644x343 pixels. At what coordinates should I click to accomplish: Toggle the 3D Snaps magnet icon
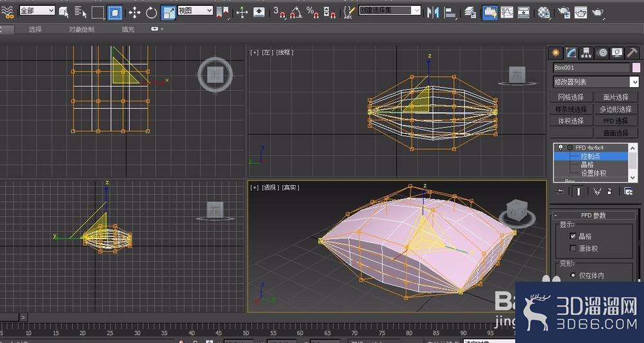pos(279,12)
